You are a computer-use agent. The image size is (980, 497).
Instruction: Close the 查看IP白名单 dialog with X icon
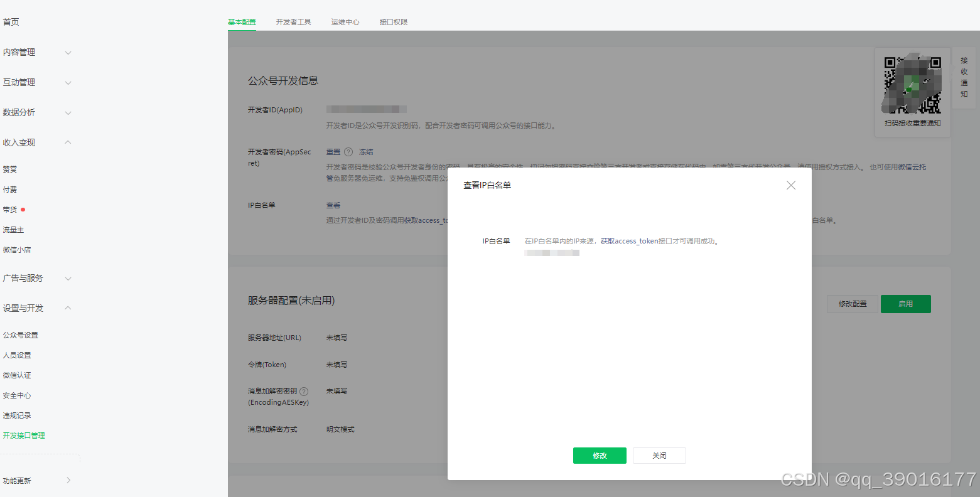[x=791, y=185]
